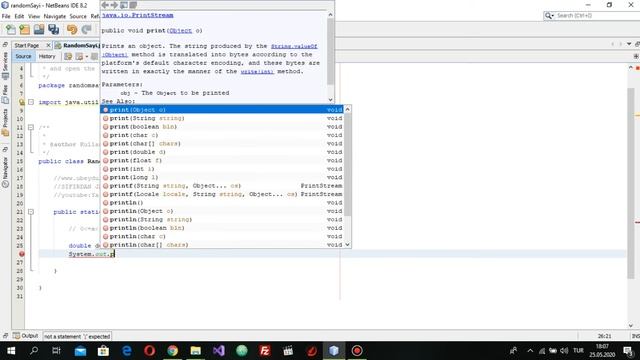This screenshot has width=640, height=360.
Task: Select println(String string) completion
Action: (x=223, y=220)
